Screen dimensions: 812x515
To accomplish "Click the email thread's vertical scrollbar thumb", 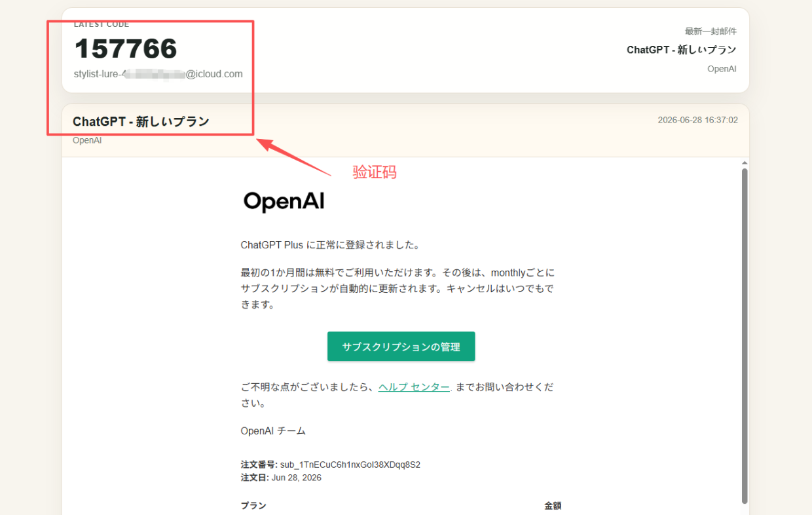I will (745, 335).
